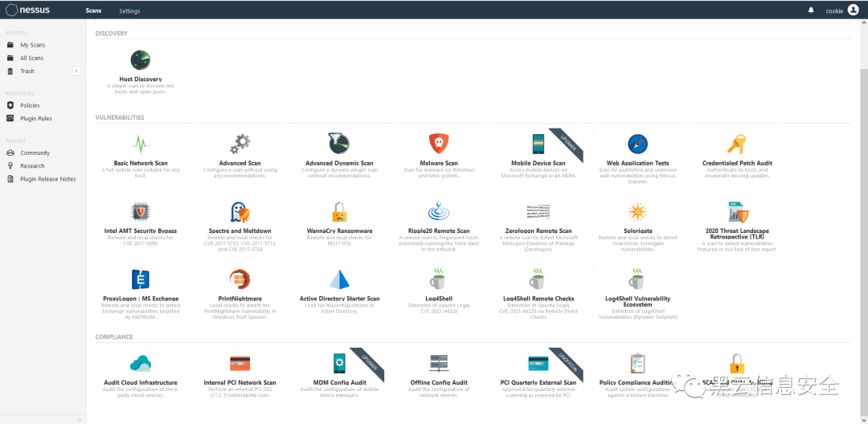The height and width of the screenshot is (424, 868).
Task: Open Policy Compliance Auditing clipboard icon
Action: tap(637, 363)
